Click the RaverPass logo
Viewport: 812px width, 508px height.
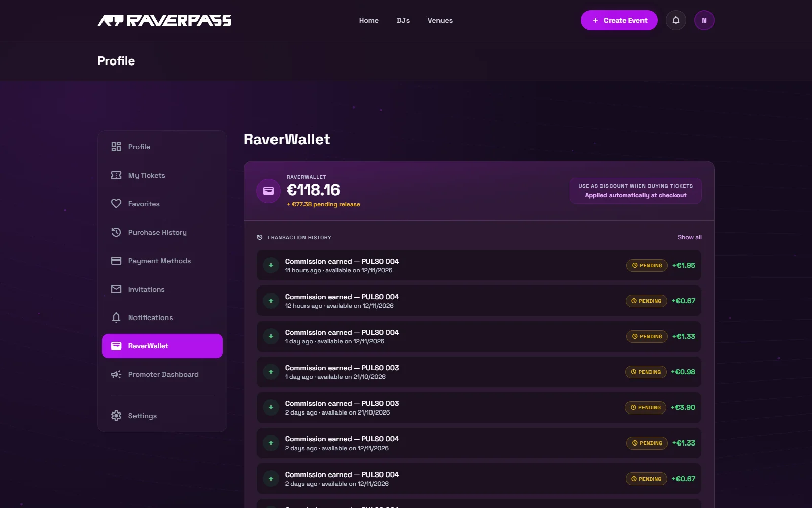(x=164, y=20)
